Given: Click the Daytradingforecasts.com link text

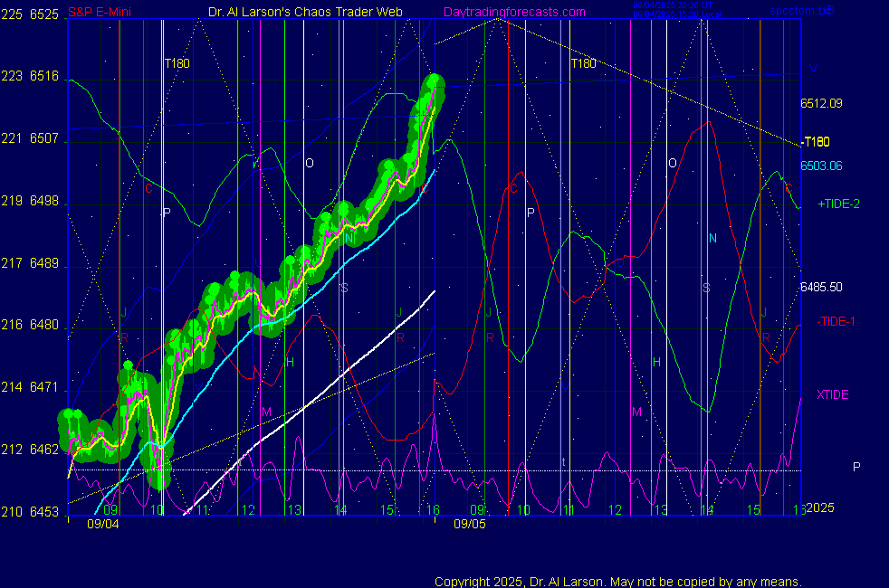Looking at the screenshot, I should coord(513,12).
